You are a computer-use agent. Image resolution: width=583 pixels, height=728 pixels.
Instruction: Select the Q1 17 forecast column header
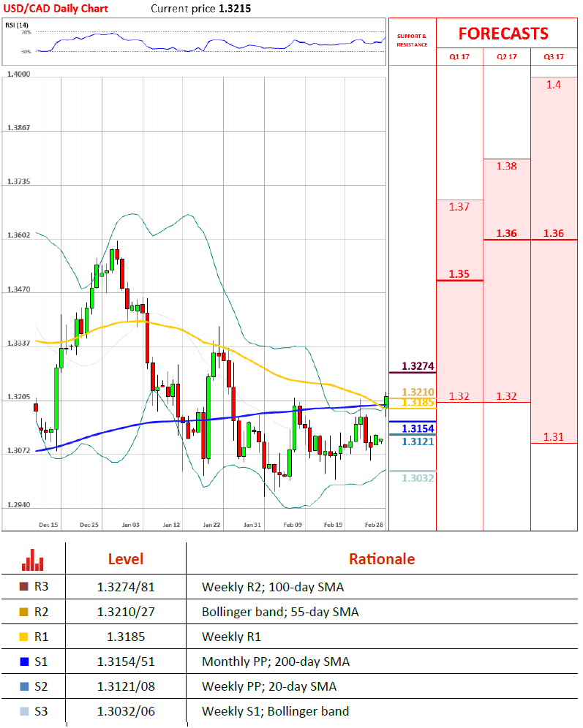point(459,56)
